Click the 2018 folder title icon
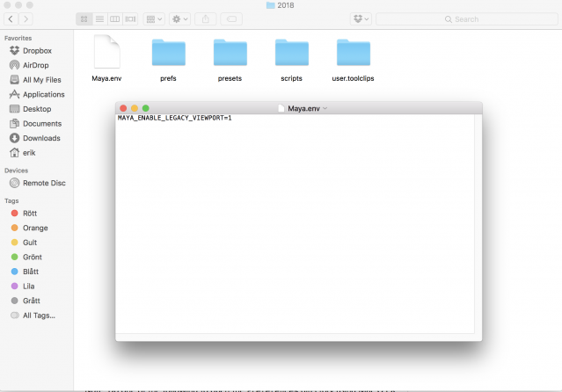 (271, 5)
